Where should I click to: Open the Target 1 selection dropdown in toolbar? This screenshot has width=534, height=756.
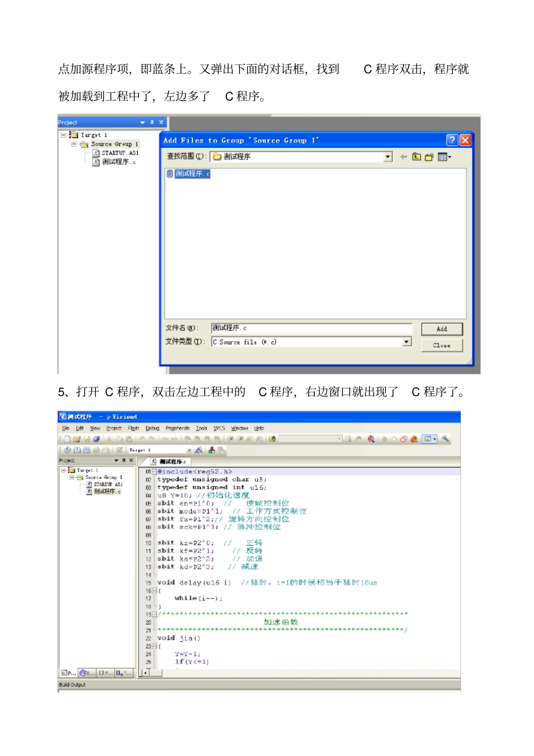pos(189,450)
